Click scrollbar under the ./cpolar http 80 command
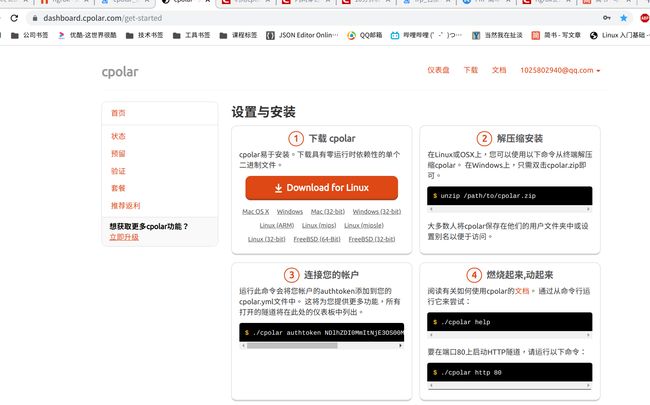 [x=509, y=386]
